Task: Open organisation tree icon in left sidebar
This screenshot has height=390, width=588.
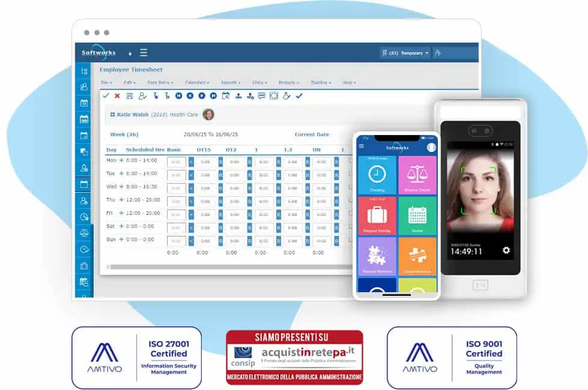Action: point(84,71)
